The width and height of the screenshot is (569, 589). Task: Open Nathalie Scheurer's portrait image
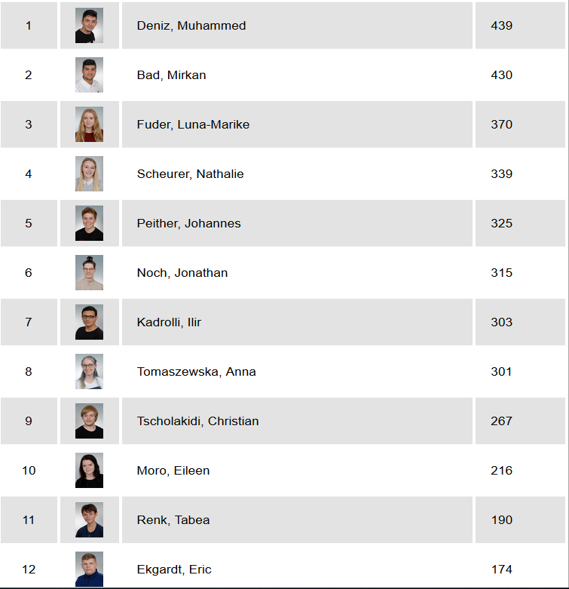point(89,174)
